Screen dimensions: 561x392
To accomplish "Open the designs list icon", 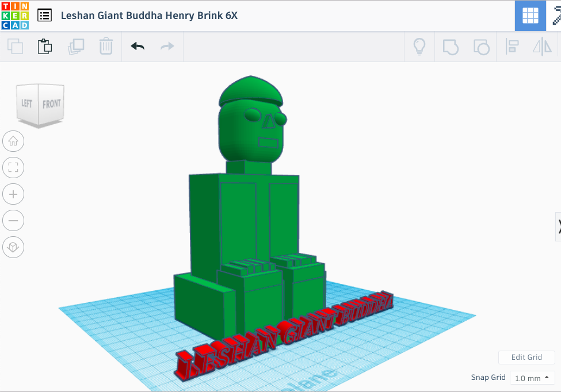I will coord(44,16).
